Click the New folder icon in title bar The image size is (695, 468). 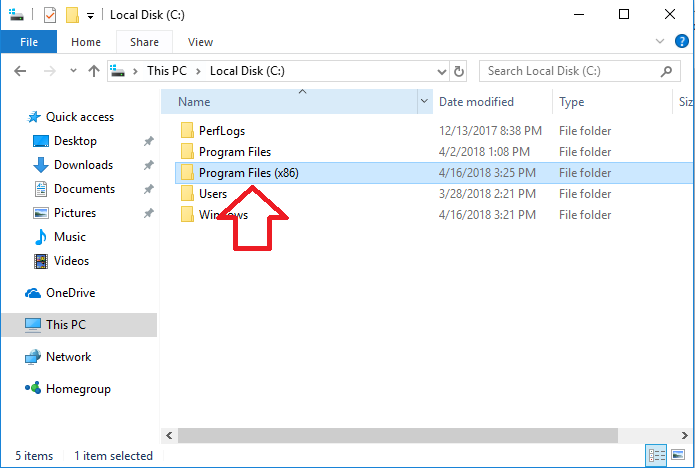72,15
